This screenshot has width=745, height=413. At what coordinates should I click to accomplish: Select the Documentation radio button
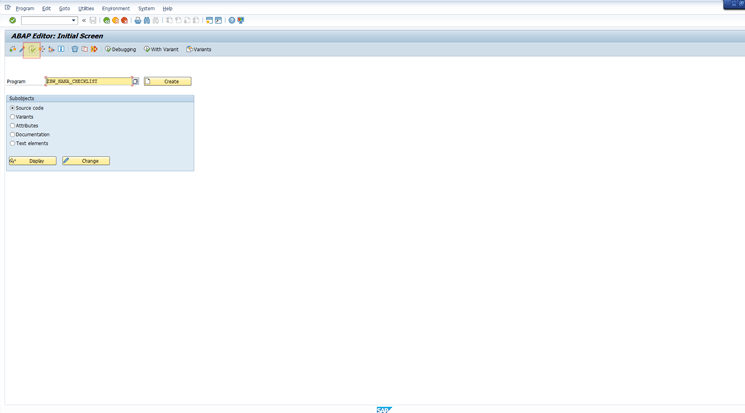(x=12, y=134)
